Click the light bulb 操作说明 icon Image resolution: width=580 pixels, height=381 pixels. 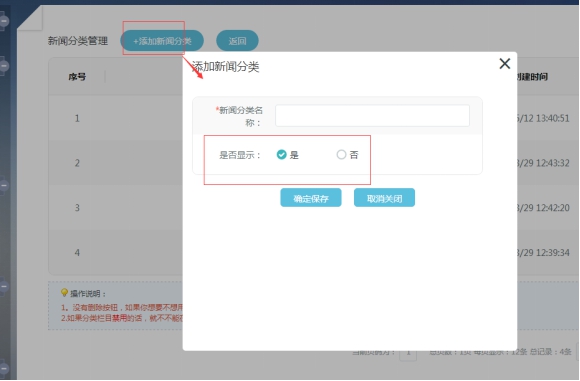point(64,293)
